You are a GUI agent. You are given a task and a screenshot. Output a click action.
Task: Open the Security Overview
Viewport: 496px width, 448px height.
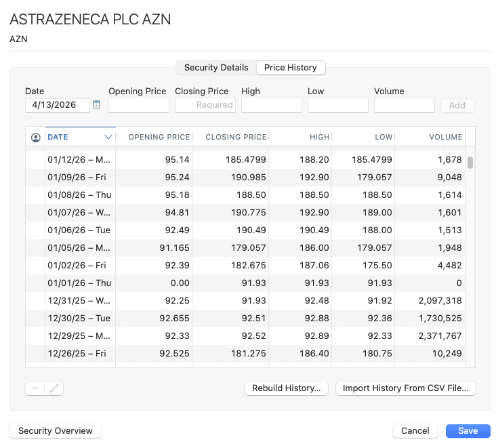(56, 431)
